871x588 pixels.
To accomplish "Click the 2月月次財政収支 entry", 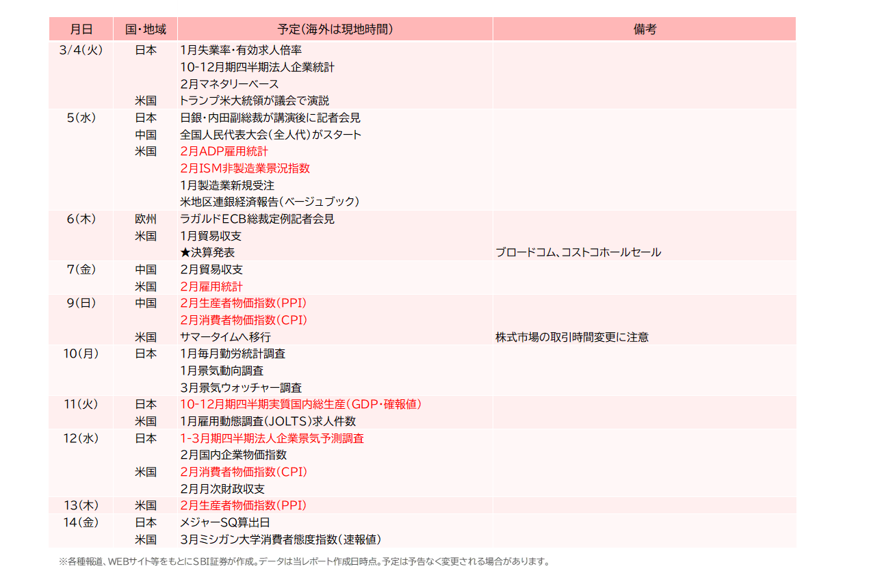I will pyautogui.click(x=222, y=489).
